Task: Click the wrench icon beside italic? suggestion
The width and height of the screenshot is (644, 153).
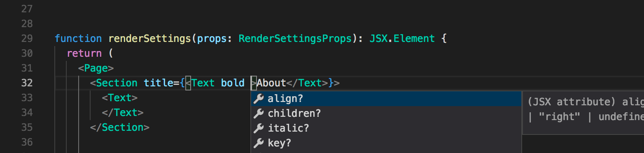Action: tap(259, 128)
